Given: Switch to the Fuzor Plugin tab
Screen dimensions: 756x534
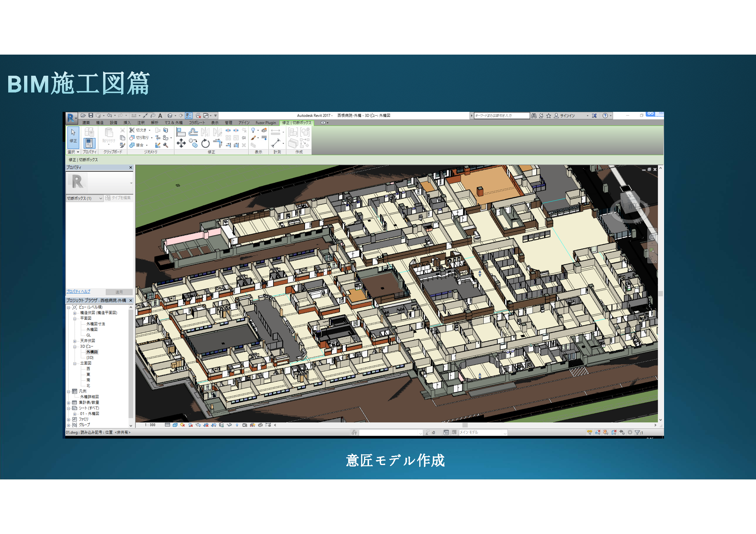Looking at the screenshot, I should point(265,123).
